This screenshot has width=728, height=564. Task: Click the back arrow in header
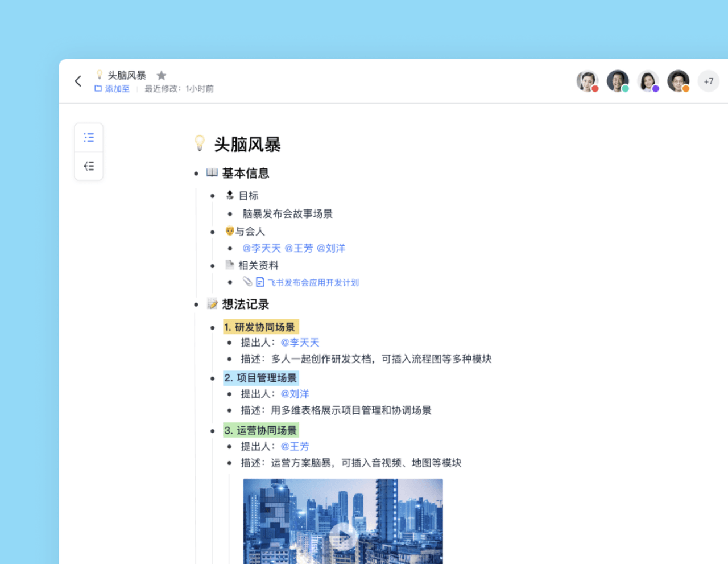(x=78, y=81)
